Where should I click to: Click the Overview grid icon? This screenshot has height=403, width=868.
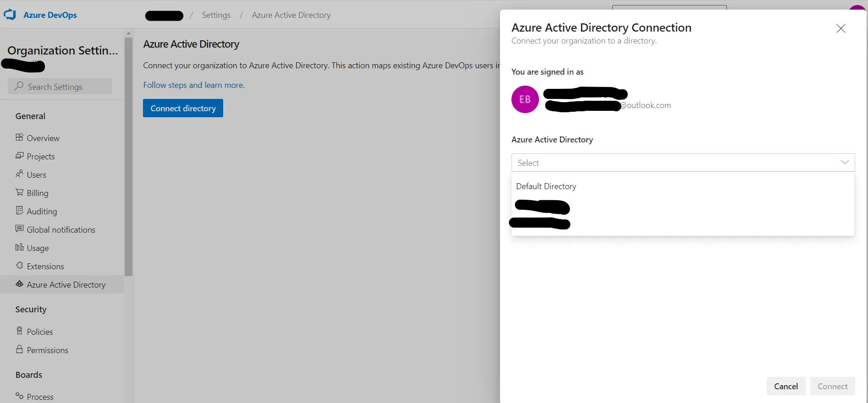tap(19, 137)
